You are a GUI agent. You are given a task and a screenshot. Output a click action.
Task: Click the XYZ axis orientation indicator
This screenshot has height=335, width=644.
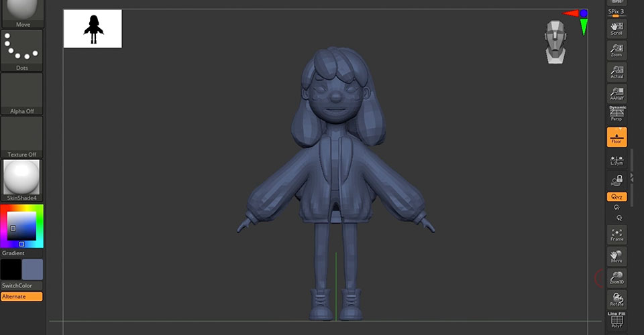pos(576,21)
